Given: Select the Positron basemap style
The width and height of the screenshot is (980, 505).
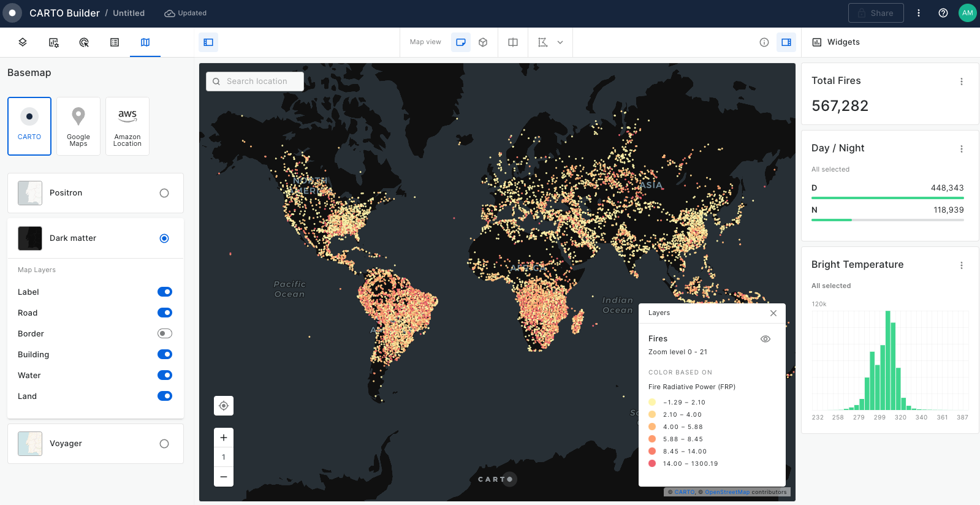Looking at the screenshot, I should tap(164, 193).
